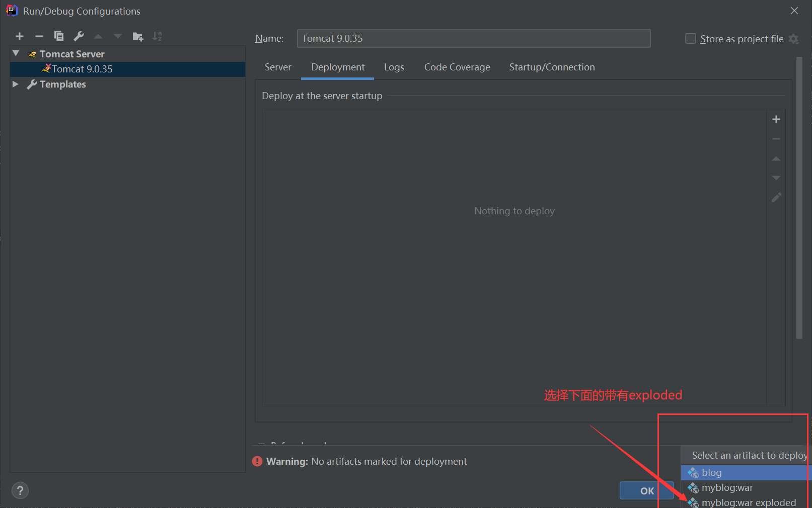This screenshot has width=812, height=508.
Task: Click the blog artifact icon
Action: 693,472
